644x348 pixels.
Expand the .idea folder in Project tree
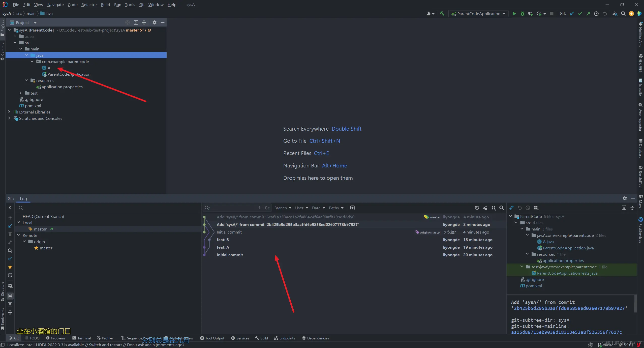[x=15, y=36]
